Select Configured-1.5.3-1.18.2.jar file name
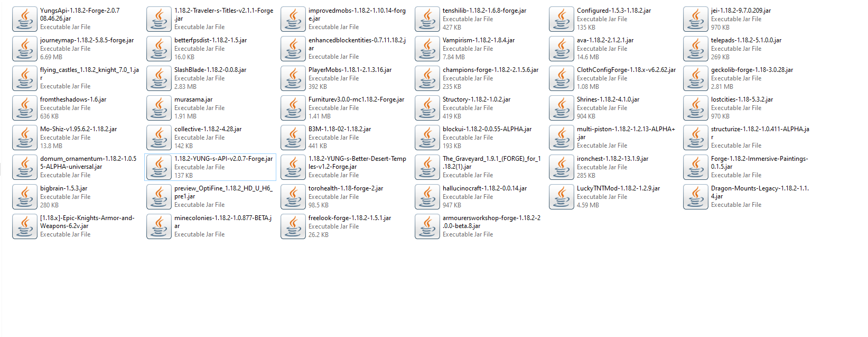This screenshot has width=868, height=337. pyautogui.click(x=614, y=11)
